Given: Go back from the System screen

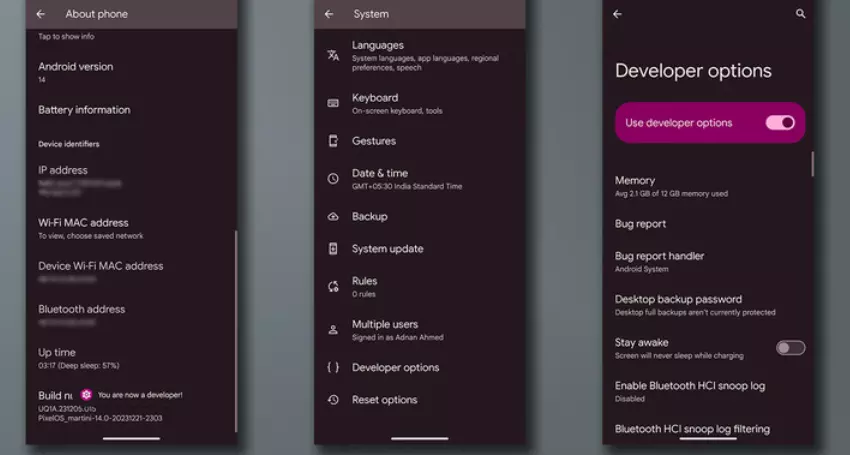Looking at the screenshot, I should point(329,14).
